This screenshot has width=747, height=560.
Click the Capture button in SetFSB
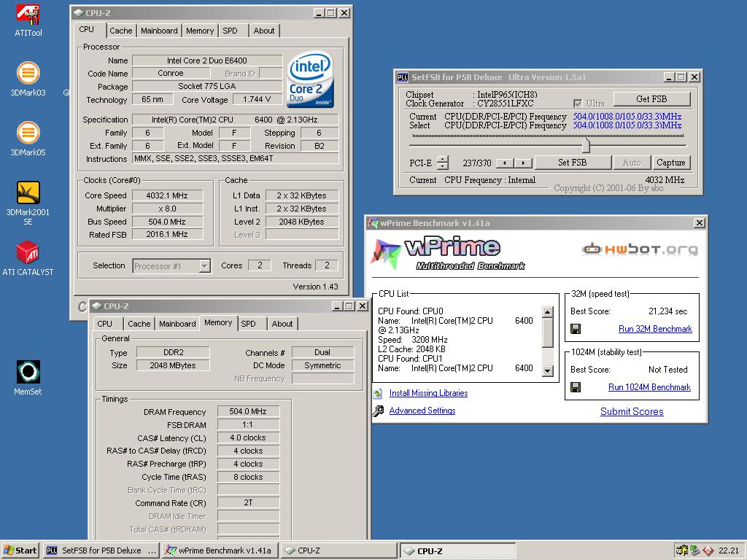(x=671, y=163)
